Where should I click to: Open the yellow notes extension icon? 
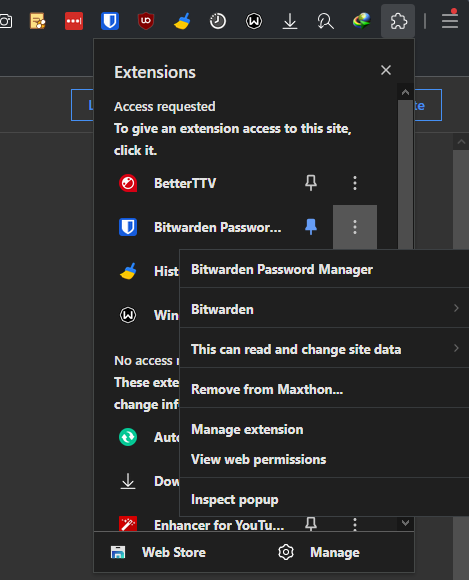coord(38,21)
